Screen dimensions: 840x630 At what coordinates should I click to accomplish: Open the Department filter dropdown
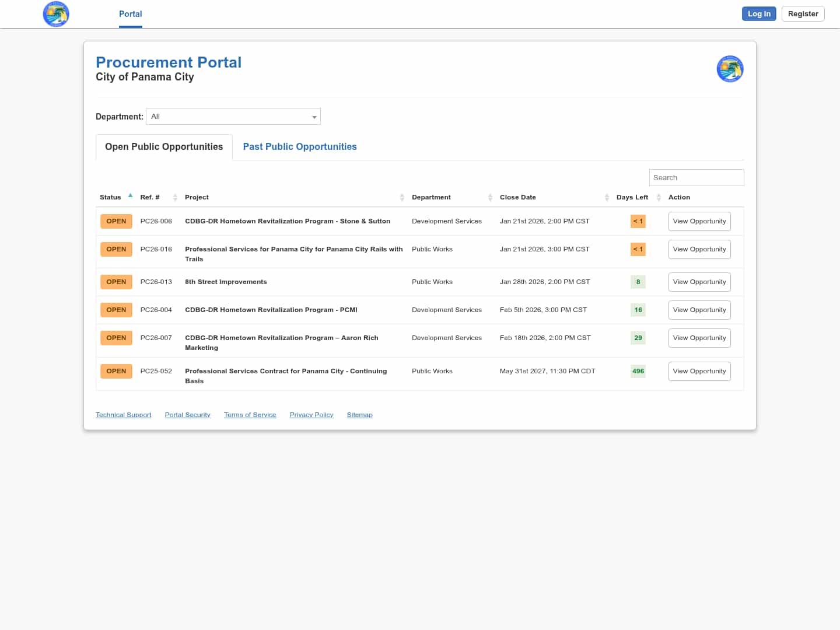click(x=233, y=117)
